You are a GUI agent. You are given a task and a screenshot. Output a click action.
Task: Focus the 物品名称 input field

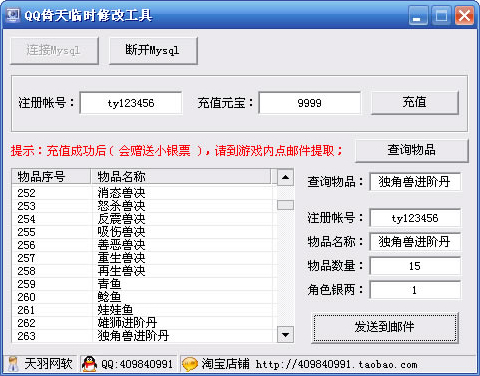point(415,242)
